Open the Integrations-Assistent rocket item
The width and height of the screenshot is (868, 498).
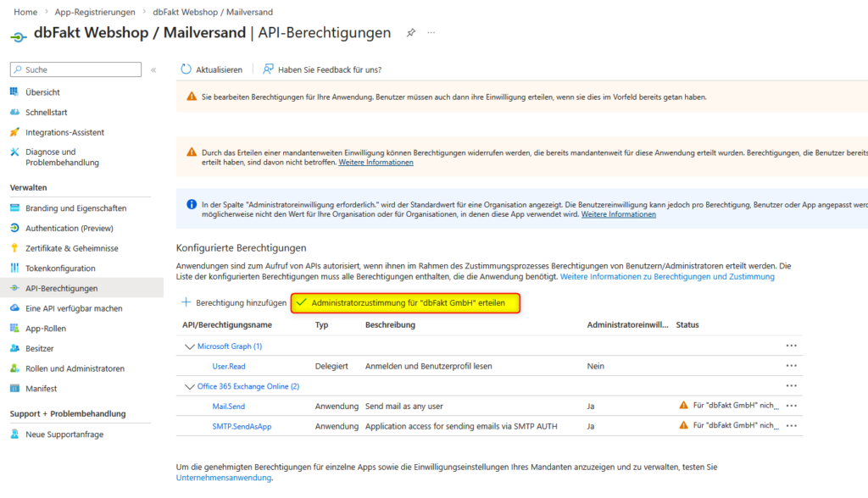(64, 132)
